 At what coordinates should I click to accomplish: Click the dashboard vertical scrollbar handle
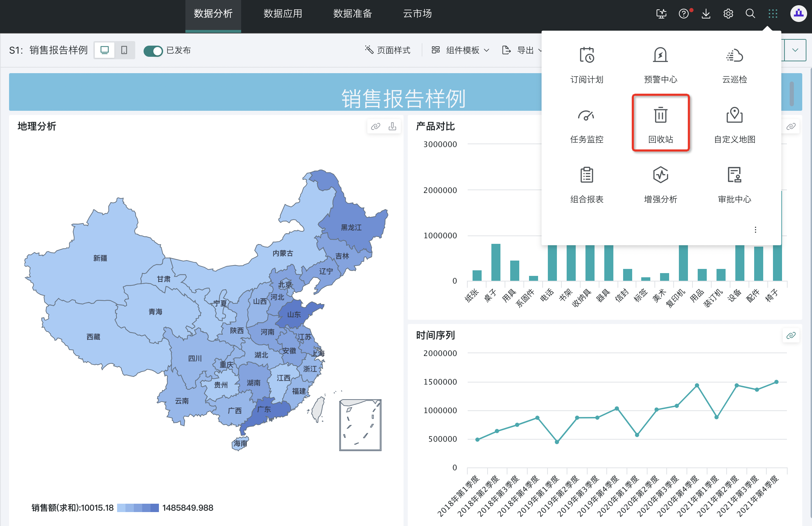pos(791,93)
